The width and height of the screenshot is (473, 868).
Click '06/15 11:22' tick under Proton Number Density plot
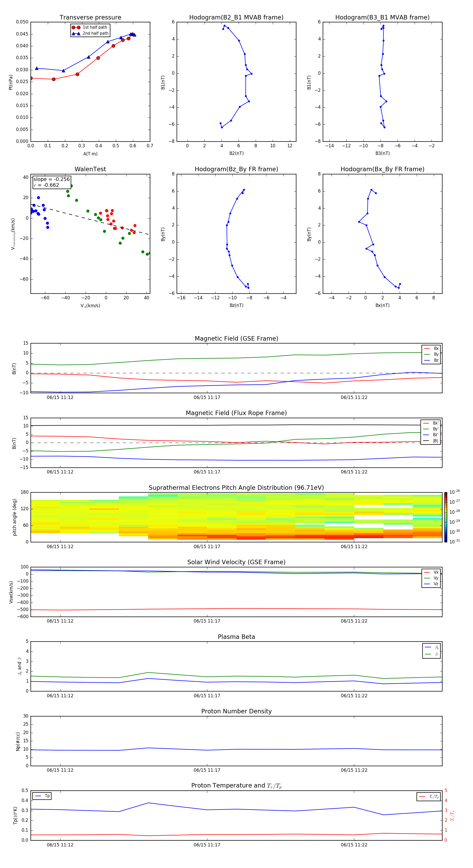[354, 770]
